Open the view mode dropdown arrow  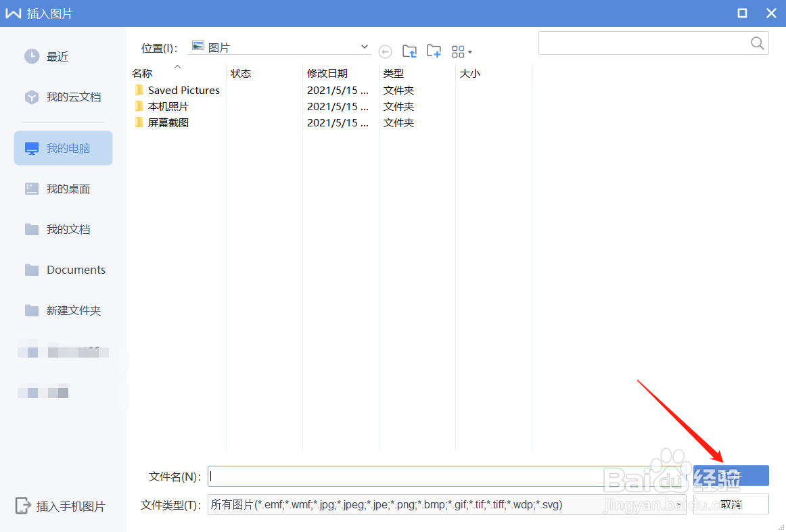coord(469,51)
